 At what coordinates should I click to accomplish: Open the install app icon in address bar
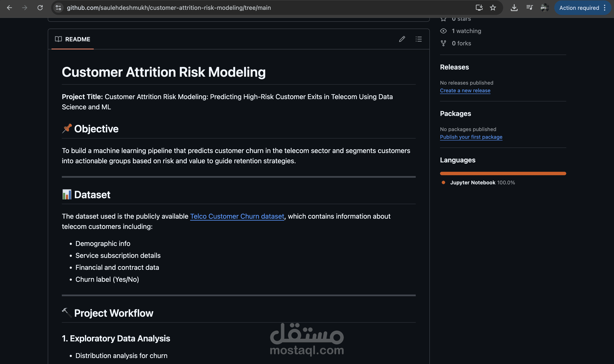tap(479, 8)
